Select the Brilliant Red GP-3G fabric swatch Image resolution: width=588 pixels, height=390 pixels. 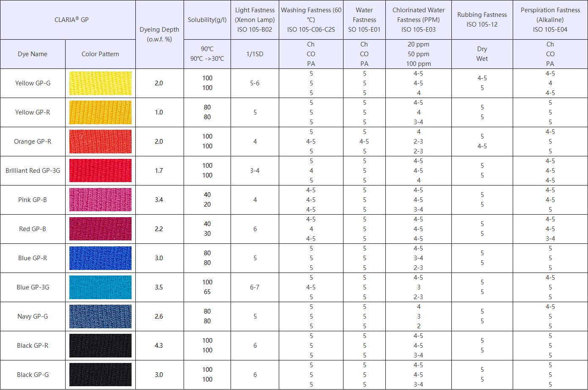click(100, 171)
